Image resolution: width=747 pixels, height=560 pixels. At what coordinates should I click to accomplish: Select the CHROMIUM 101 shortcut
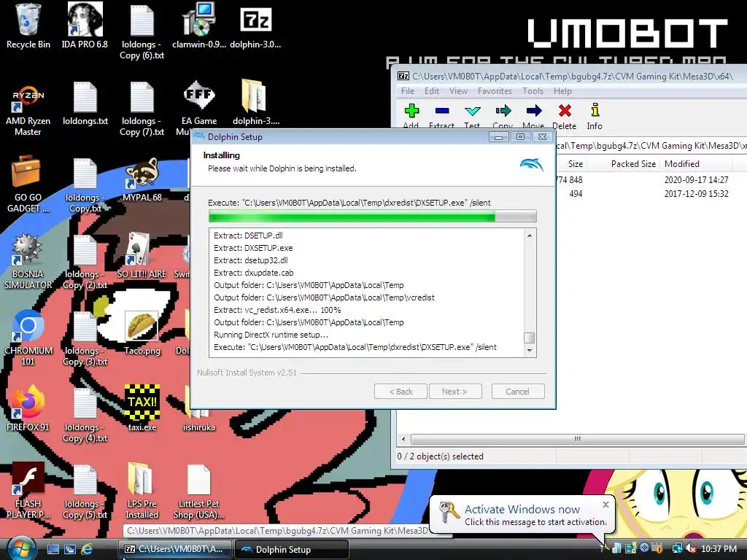point(28,338)
